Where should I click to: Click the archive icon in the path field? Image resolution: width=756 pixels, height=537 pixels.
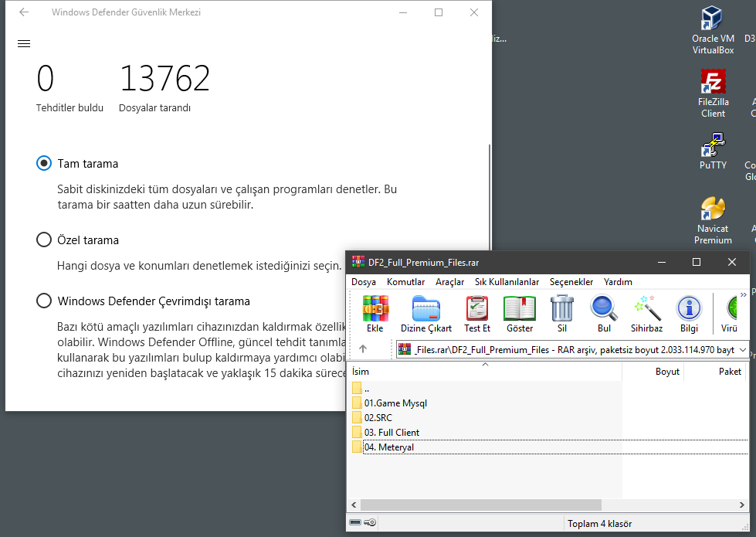pyautogui.click(x=405, y=350)
